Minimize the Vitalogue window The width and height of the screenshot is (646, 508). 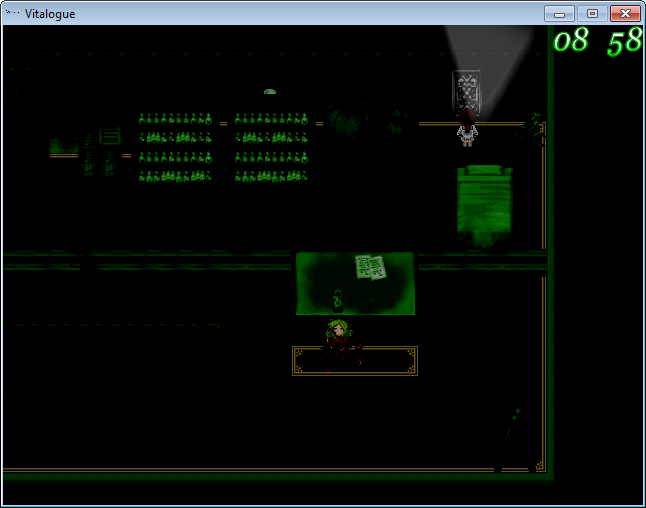(x=559, y=14)
